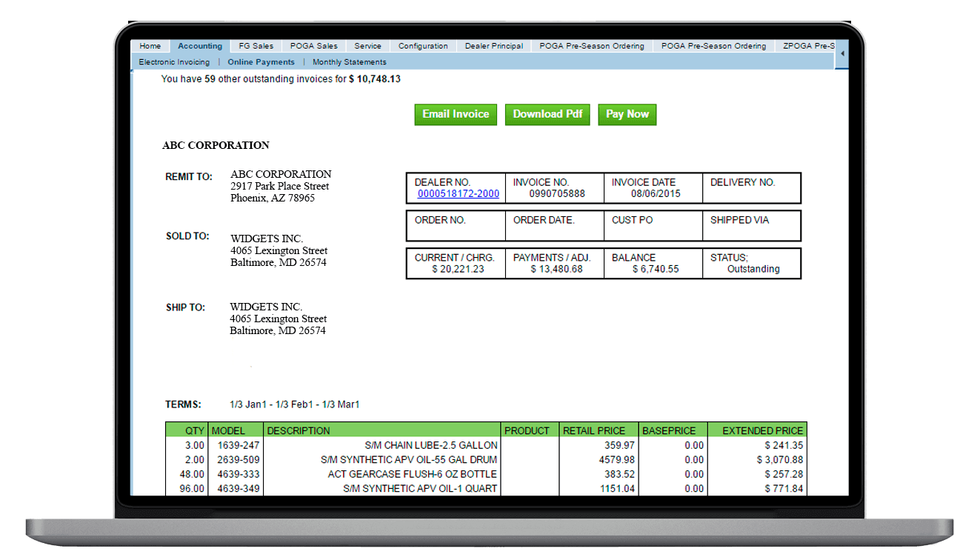This screenshot has width=980, height=560.
Task: Open the POGA Sales tab
Action: pos(313,45)
